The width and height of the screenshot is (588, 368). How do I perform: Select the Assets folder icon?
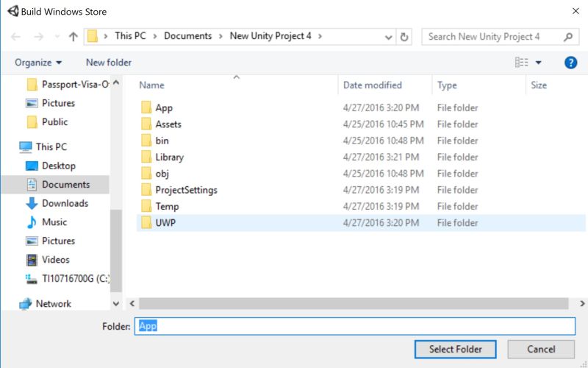146,124
